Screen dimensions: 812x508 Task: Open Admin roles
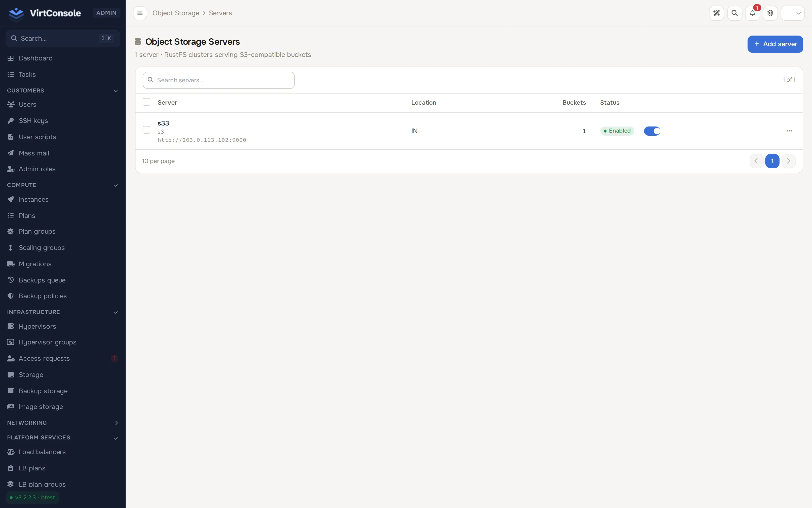(x=63, y=169)
